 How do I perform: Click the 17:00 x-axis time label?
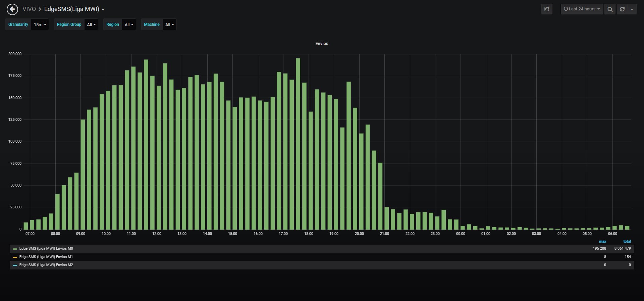pos(283,234)
